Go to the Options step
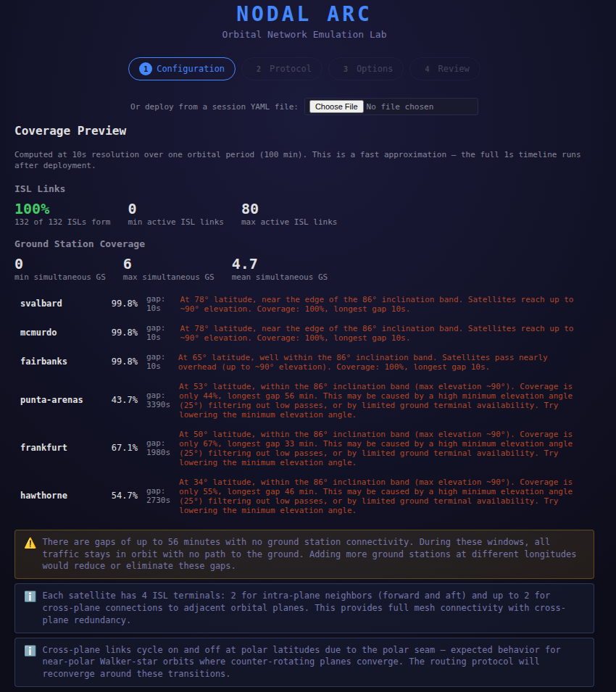The image size is (616, 692). (x=366, y=69)
